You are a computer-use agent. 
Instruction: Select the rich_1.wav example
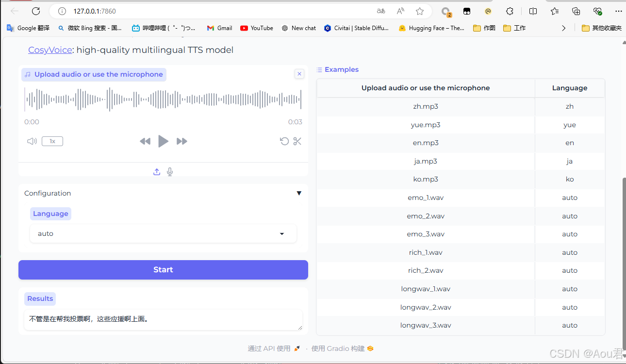click(x=426, y=252)
